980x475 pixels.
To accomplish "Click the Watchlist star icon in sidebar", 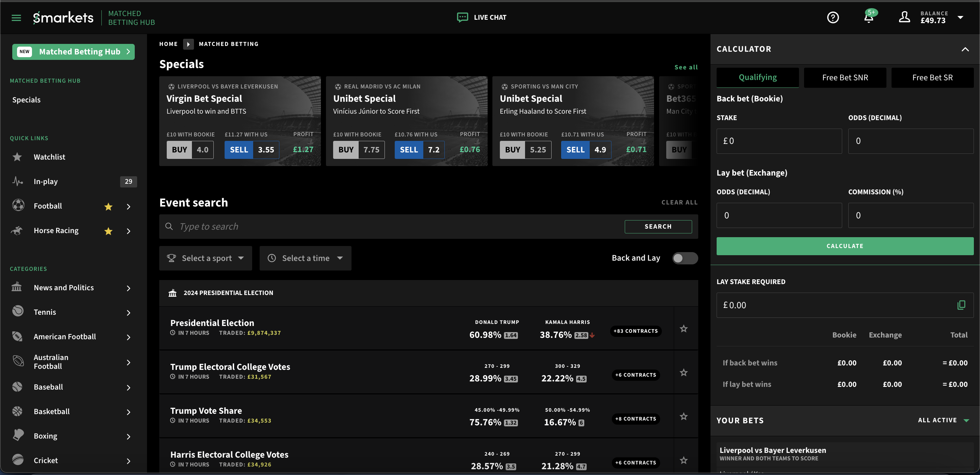I will 17,157.
